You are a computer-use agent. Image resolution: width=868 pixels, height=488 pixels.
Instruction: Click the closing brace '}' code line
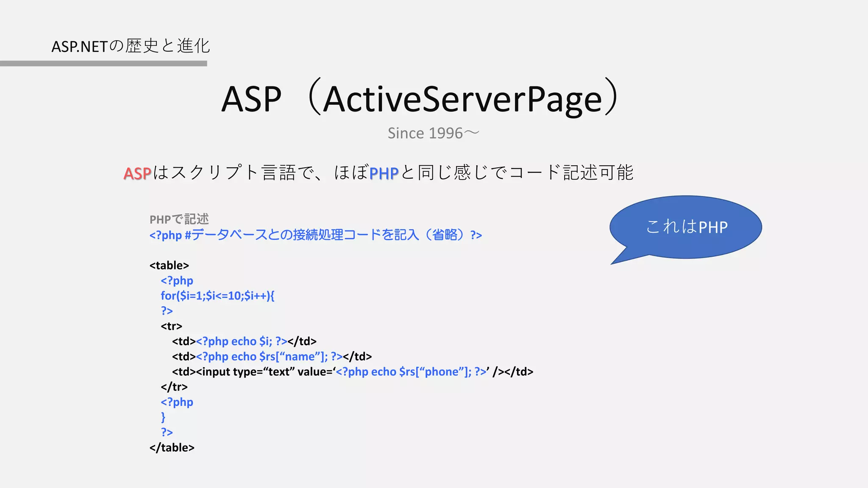click(x=163, y=417)
